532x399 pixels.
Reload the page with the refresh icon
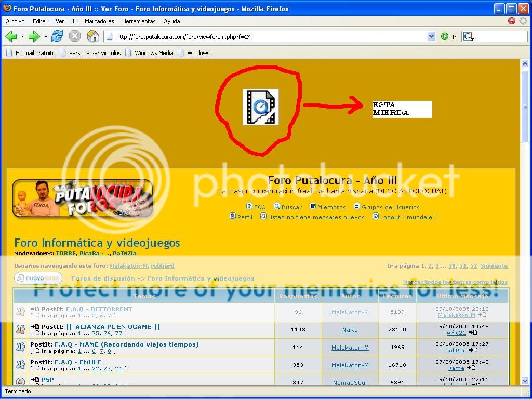(57, 36)
